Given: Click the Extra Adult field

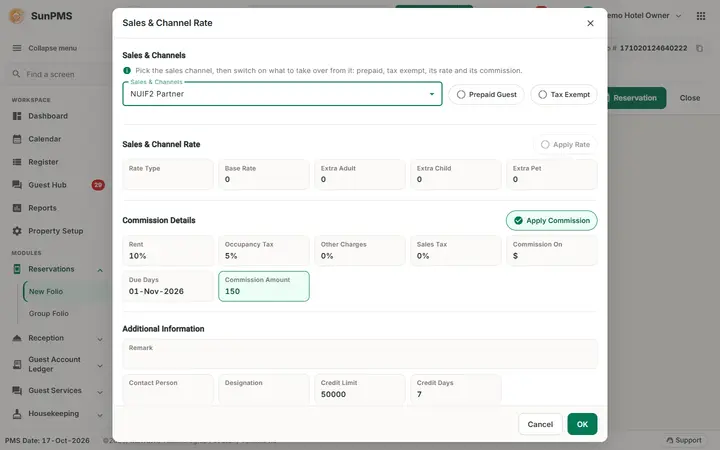Looking at the screenshot, I should click(360, 174).
